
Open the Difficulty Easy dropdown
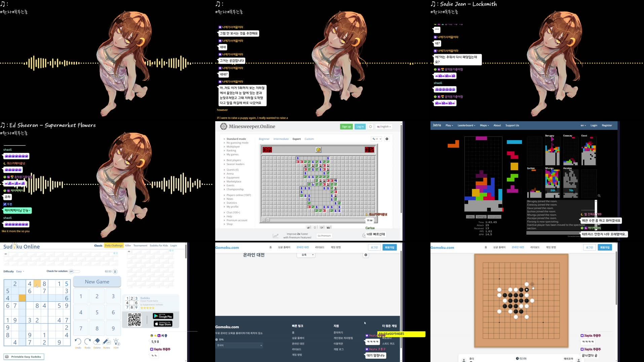tap(20, 271)
